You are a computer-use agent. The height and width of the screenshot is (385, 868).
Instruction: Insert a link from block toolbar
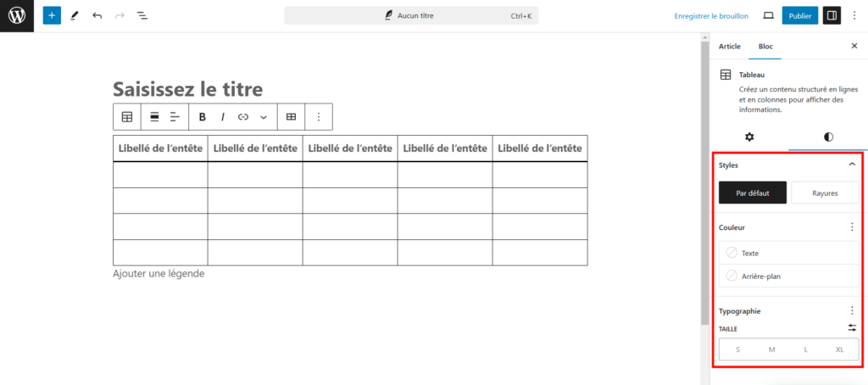[243, 117]
